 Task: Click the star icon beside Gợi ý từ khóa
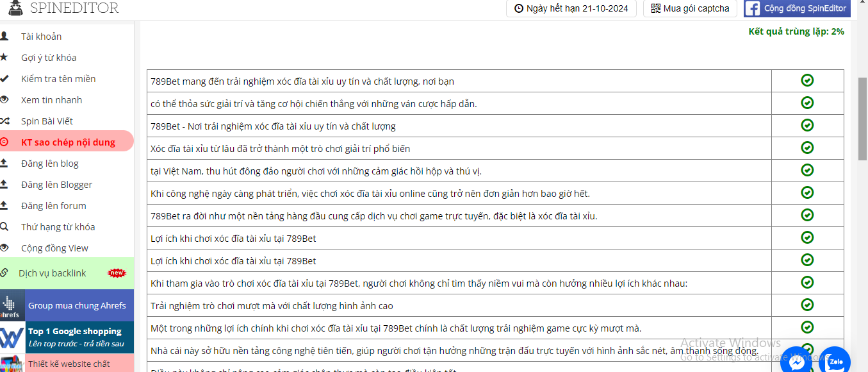click(x=4, y=57)
